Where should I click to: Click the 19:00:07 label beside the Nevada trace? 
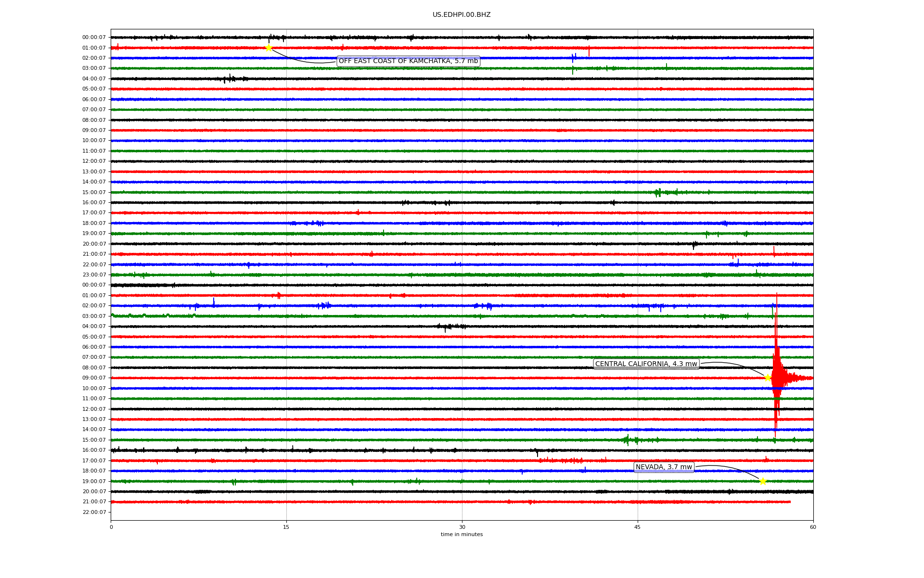coord(94,482)
